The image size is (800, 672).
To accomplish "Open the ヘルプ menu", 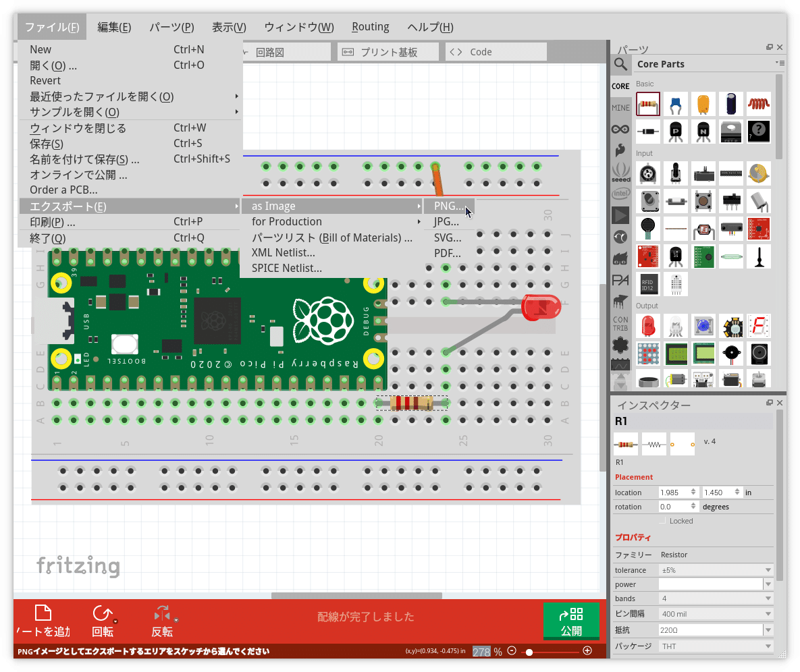I will click(430, 27).
